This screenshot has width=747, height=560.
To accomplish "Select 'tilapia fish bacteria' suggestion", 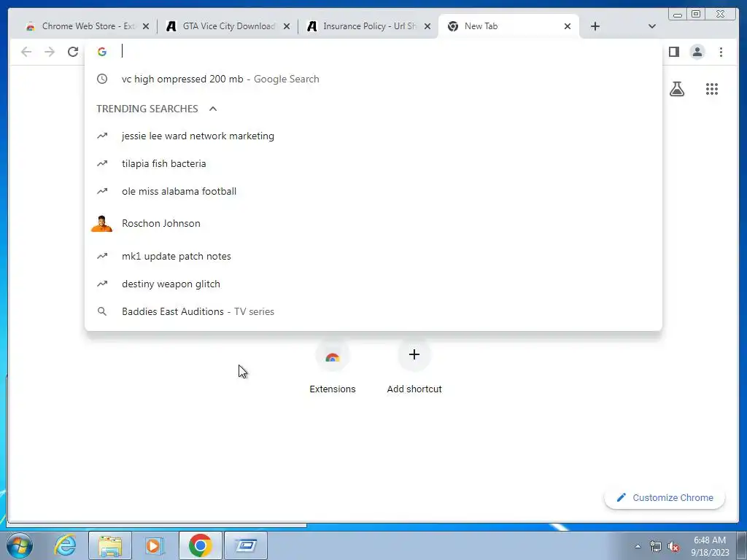I will coord(373,164).
